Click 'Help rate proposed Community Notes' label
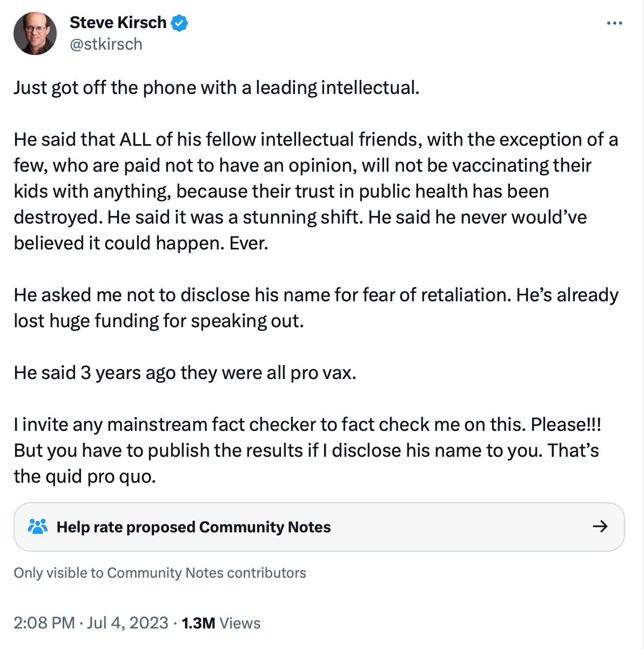644x649 pixels. point(193,527)
